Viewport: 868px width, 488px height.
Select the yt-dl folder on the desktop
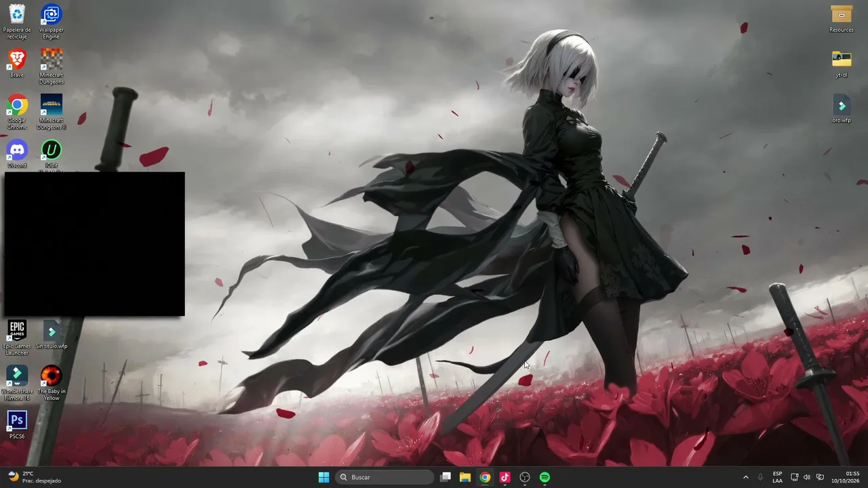pos(842,64)
